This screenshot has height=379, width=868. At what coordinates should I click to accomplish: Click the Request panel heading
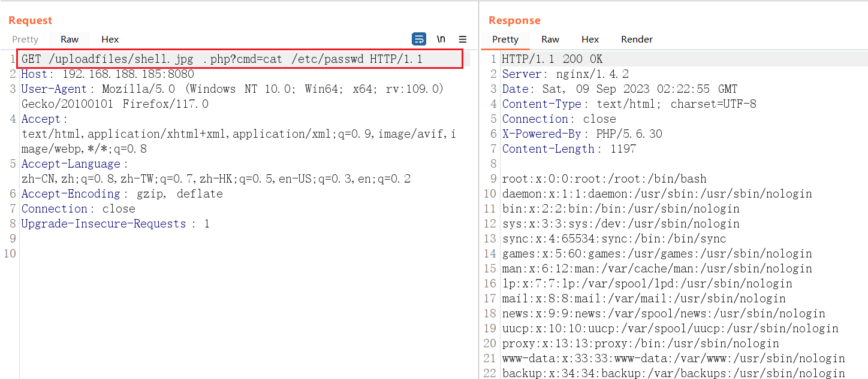click(x=30, y=20)
